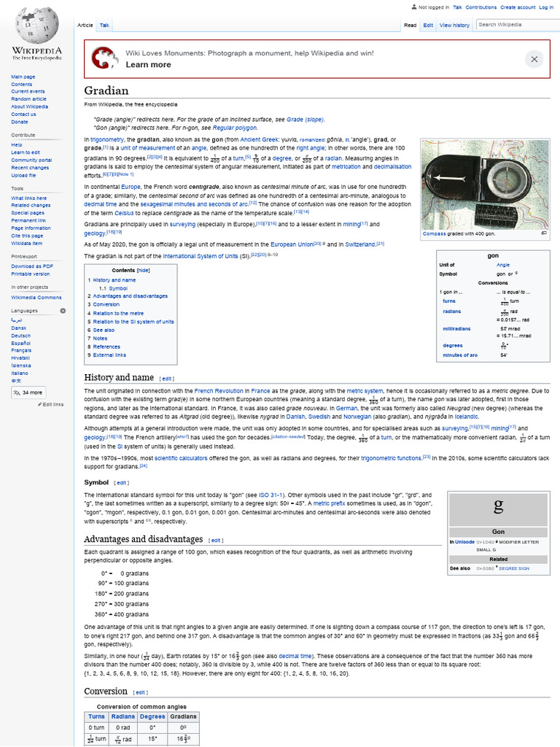Screen dimensions: 560x747
Task: Open Main page in sidebar
Action: [x=23, y=77]
